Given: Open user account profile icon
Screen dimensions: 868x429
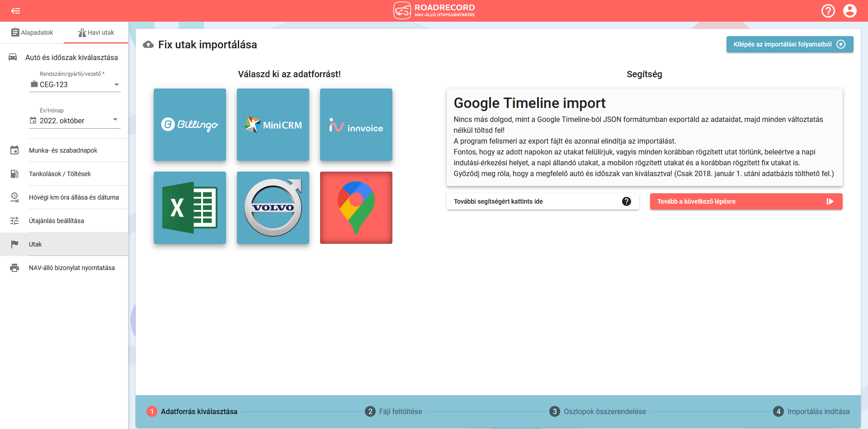Looking at the screenshot, I should 850,11.
